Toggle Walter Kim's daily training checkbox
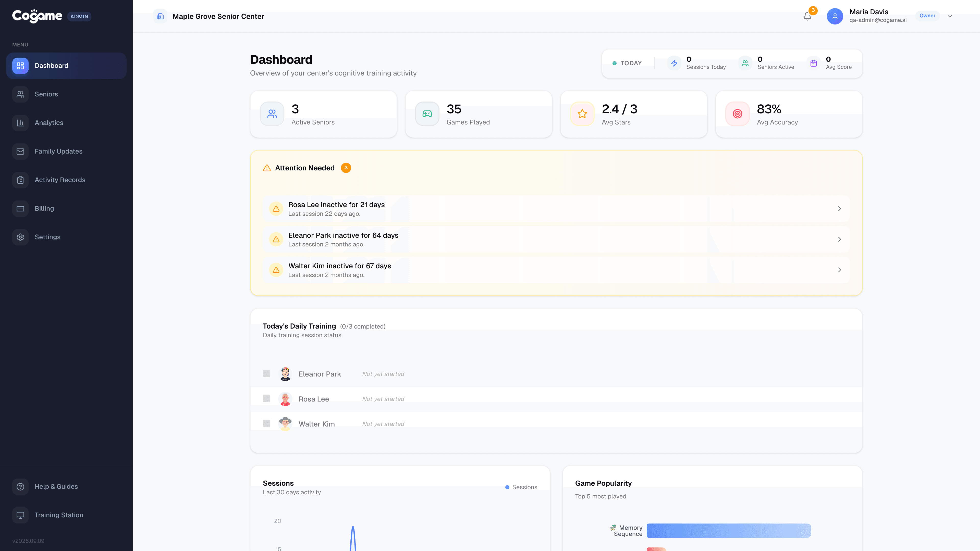Viewport: 980px width, 551px height. point(266,424)
